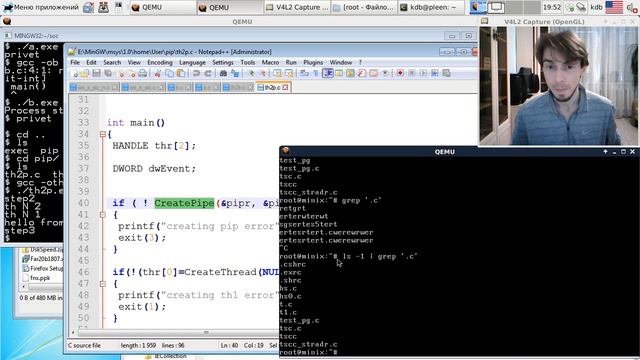The image size is (640, 360).
Task: Click the Replace icon next to Find
Action: (235, 73)
